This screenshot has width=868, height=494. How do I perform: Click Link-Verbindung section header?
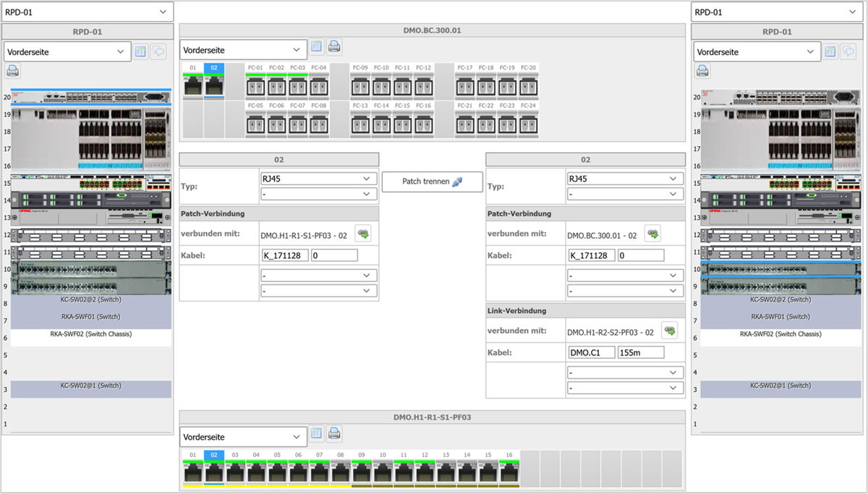click(x=585, y=310)
